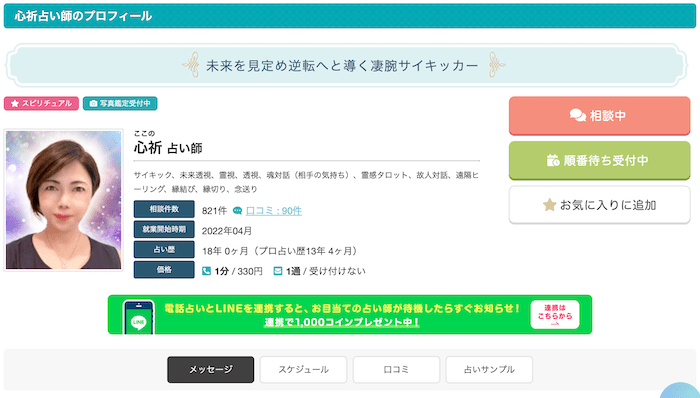Click the smartphone LINE icon in banner
700x398 pixels.
point(139,317)
